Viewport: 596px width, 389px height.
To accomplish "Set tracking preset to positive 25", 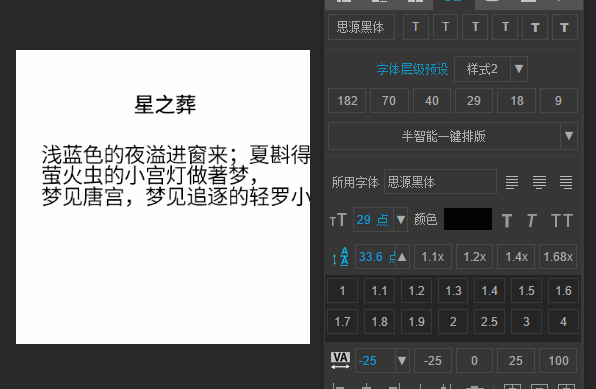I will point(516,360).
